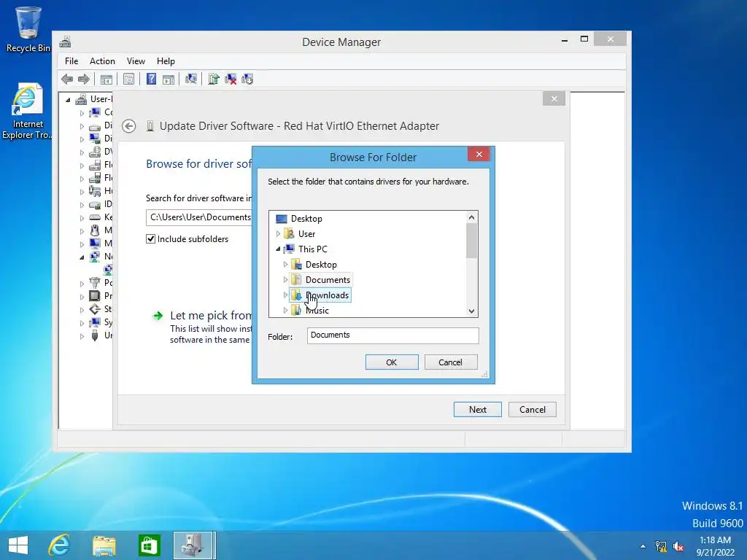The width and height of the screenshot is (747, 560).
Task: Click the Device Manager taskbar button
Action: click(194, 545)
